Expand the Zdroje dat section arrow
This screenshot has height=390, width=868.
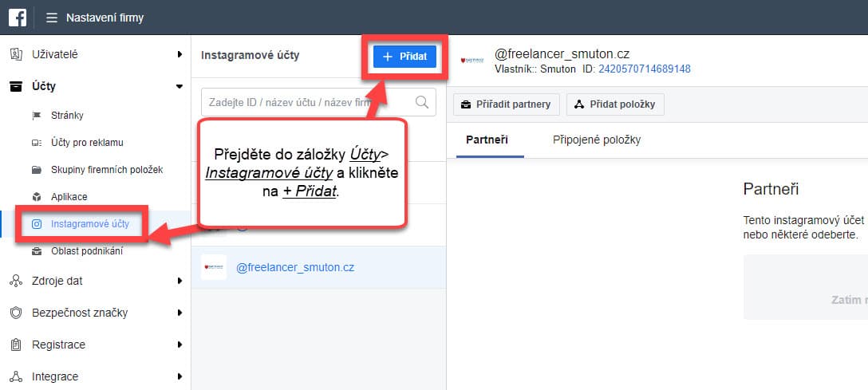tap(180, 281)
